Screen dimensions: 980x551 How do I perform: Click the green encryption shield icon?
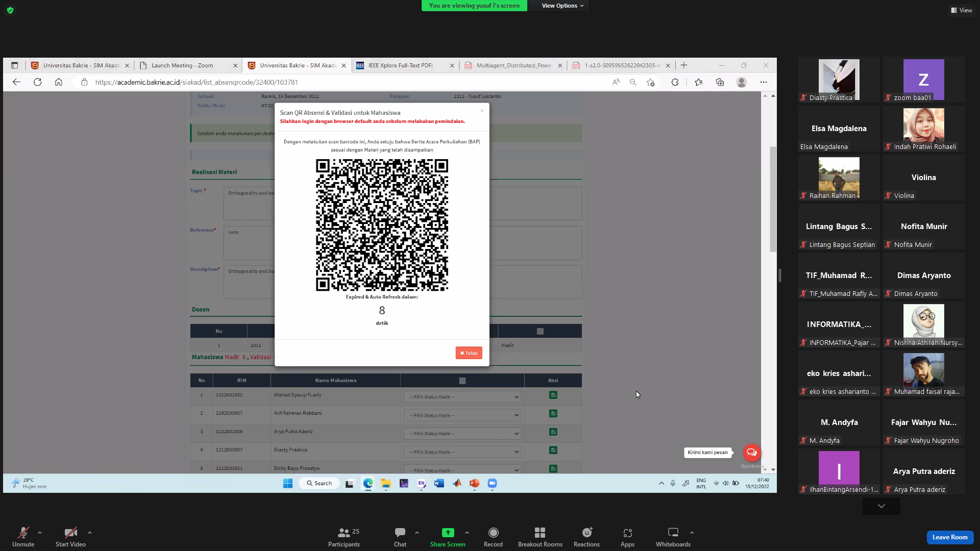(10, 10)
